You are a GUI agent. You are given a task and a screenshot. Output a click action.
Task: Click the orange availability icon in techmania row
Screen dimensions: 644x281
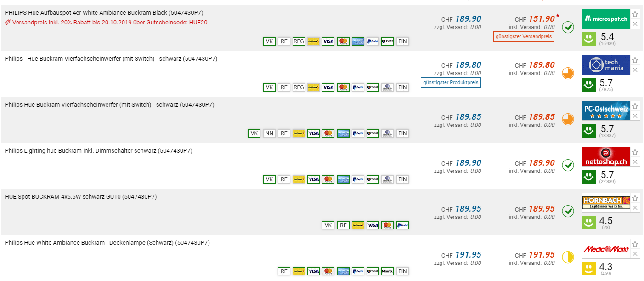pos(568,73)
